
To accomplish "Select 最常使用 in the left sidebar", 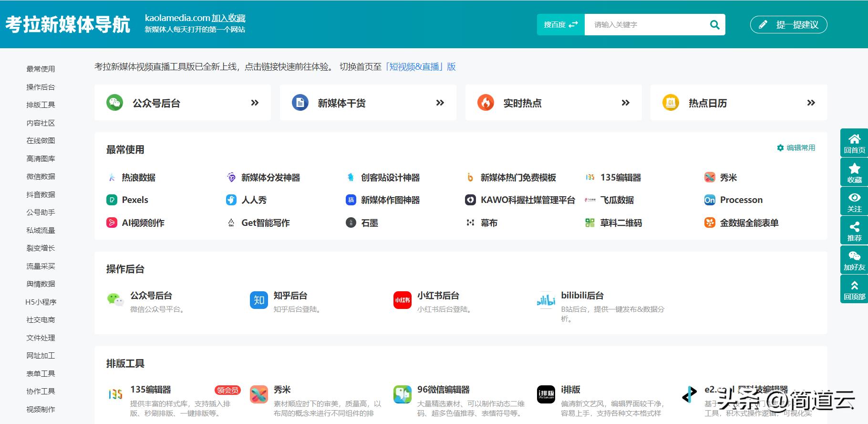I will (x=41, y=69).
